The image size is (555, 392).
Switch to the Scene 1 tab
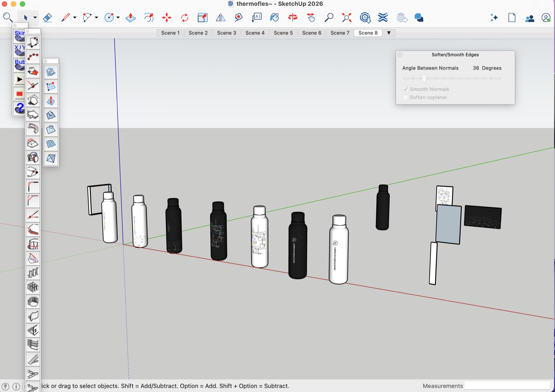[x=170, y=33]
